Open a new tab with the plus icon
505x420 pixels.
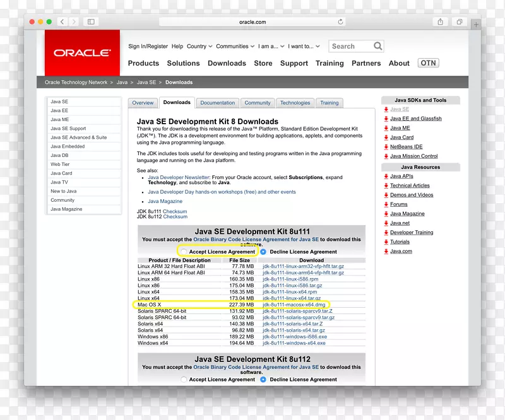pos(476,24)
